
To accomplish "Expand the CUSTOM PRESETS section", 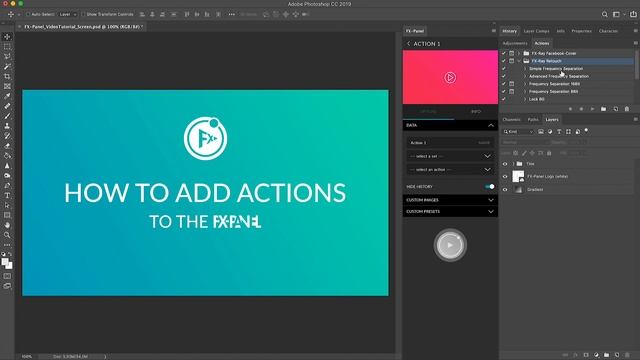I will [x=491, y=211].
